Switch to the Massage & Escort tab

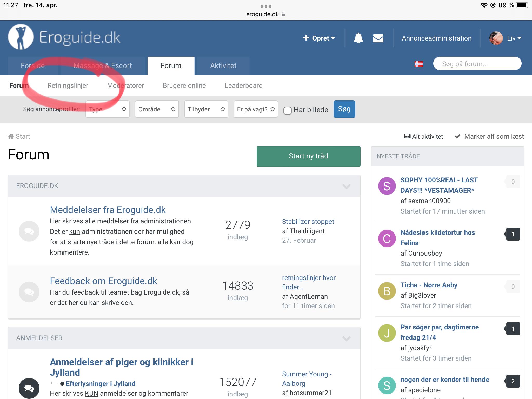pos(103,65)
